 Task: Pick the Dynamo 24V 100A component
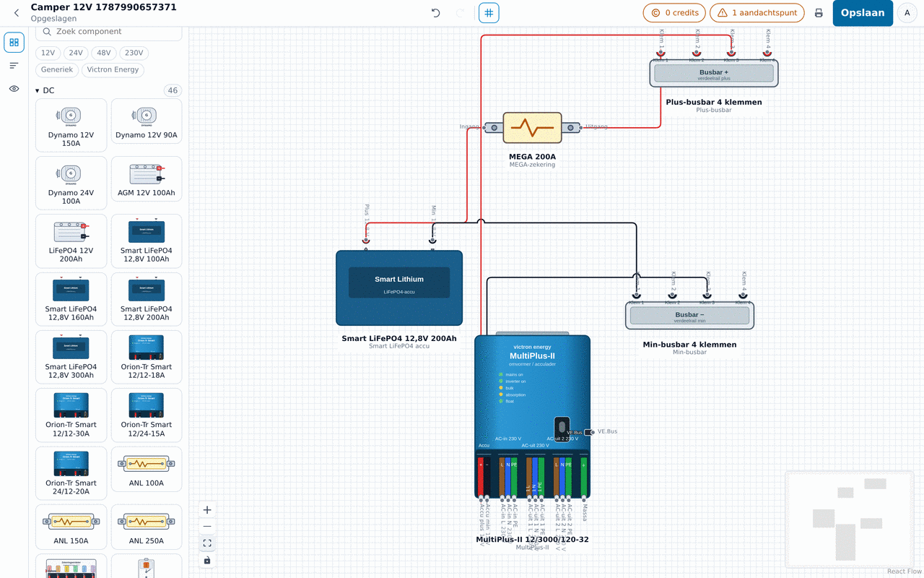[x=71, y=183]
